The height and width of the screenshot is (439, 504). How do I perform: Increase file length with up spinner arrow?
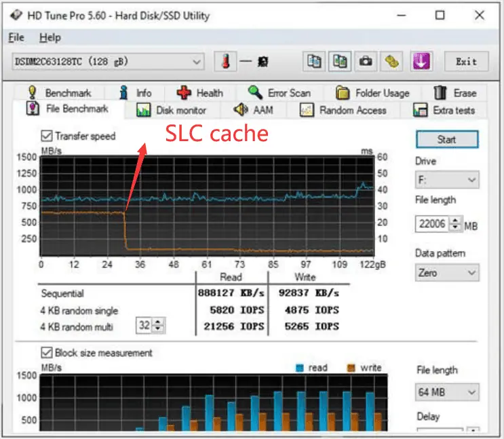coord(455,220)
